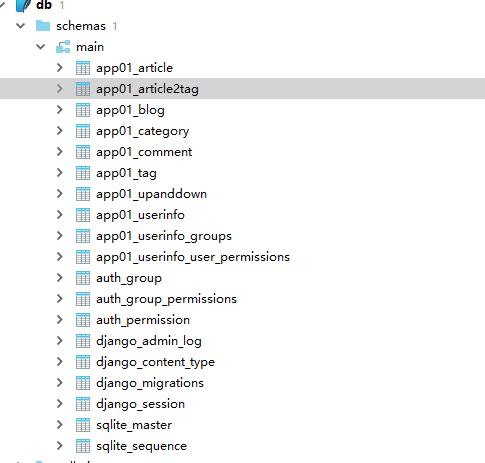This screenshot has width=485, height=463.
Task: Select the app01_article2tag table name
Action: click(147, 89)
